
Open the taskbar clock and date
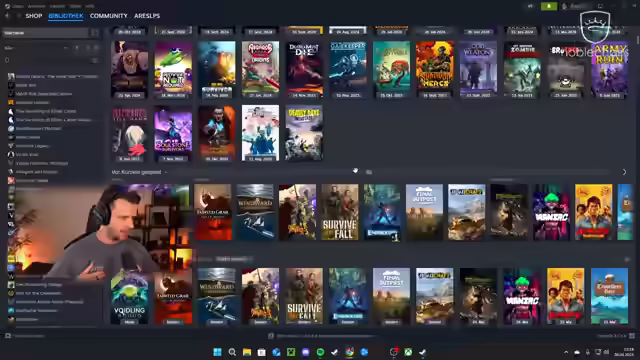pos(625,352)
